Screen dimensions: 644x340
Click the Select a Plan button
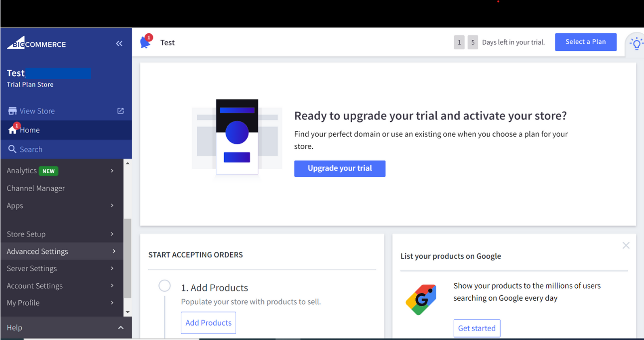tap(586, 42)
